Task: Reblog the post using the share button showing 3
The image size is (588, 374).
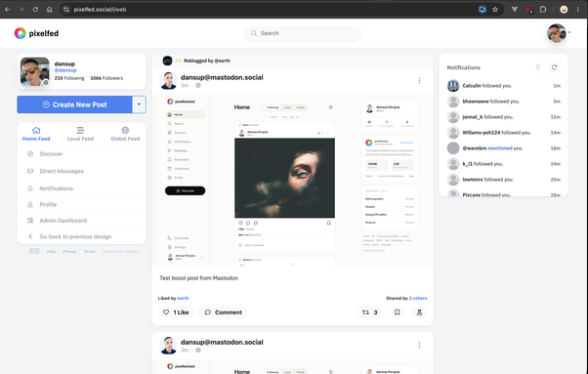Action: (370, 312)
